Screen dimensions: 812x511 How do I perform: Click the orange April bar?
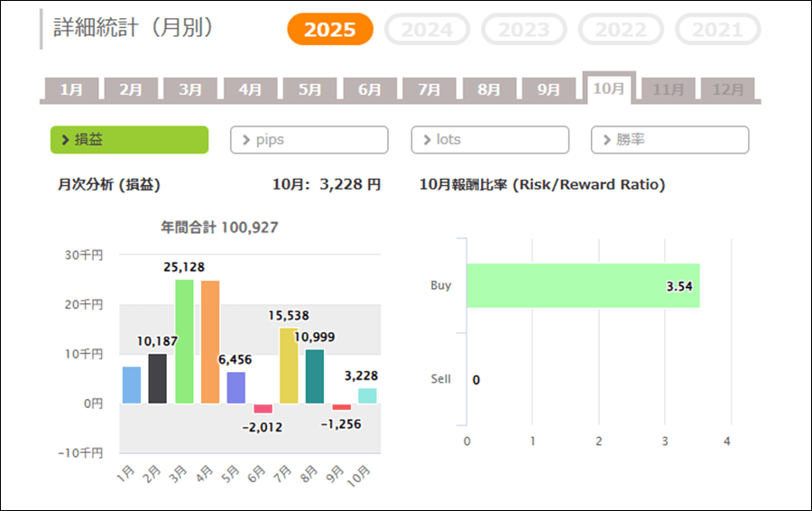(x=210, y=342)
